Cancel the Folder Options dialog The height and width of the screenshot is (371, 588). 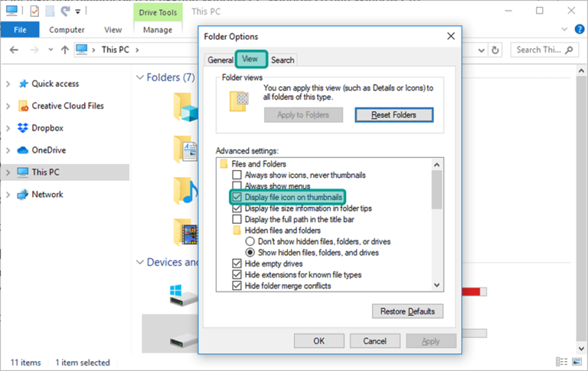click(x=374, y=341)
